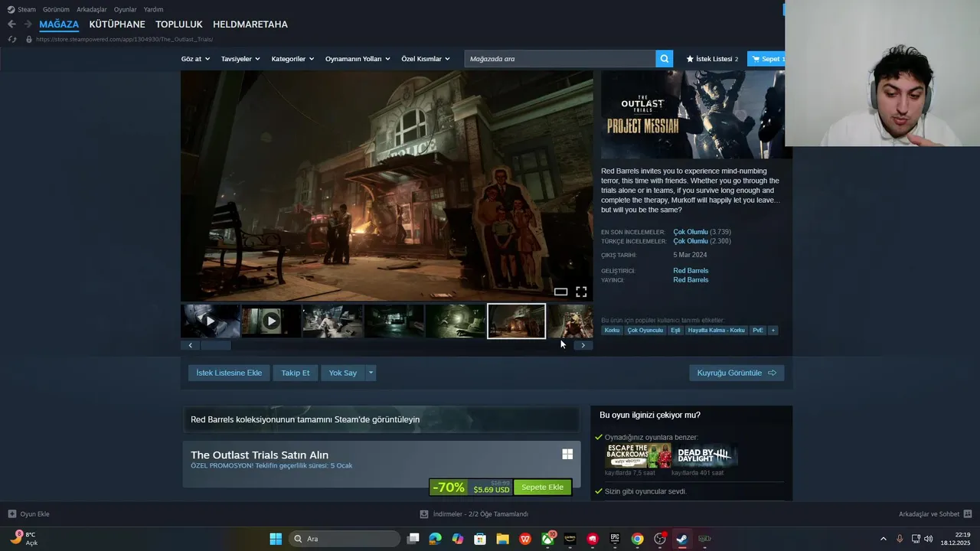
Task: Select the Çok Oyunculu tag
Action: tap(645, 331)
